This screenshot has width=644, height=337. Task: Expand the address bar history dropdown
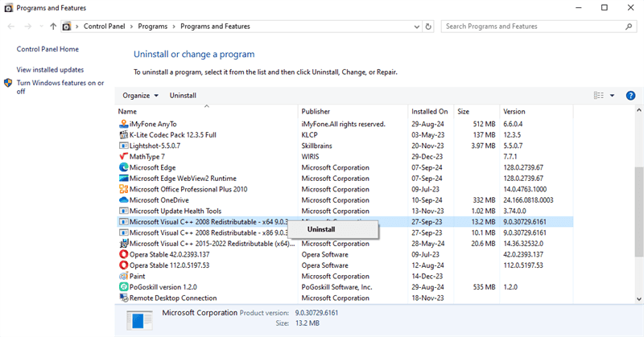417,27
